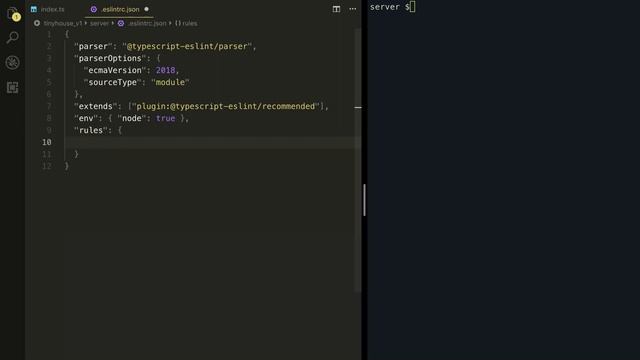The width and height of the screenshot is (640, 360).
Task: Click the 2018 value
Action: pyautogui.click(x=165, y=70)
